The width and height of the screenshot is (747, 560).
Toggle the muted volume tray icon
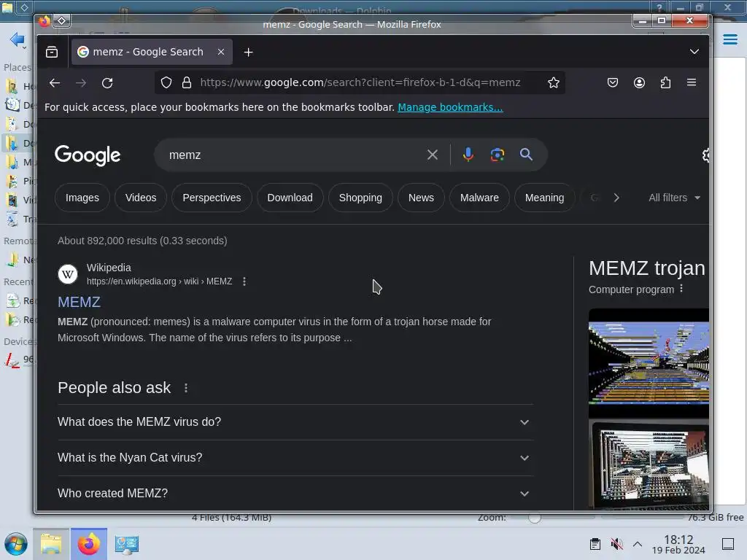pos(616,544)
